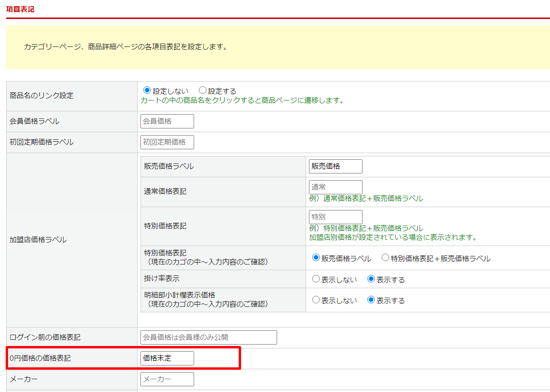Click the 項目表記 section heading

click(20, 9)
